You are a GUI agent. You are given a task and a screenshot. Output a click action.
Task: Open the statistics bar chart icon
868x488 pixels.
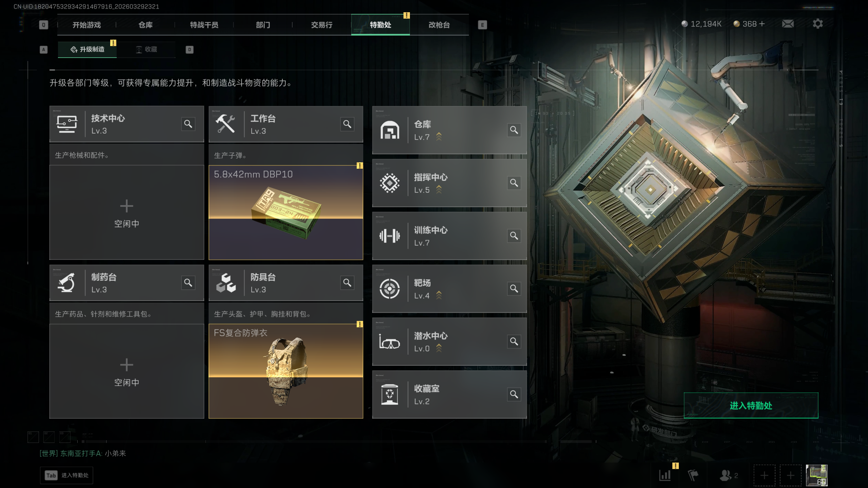(665, 475)
